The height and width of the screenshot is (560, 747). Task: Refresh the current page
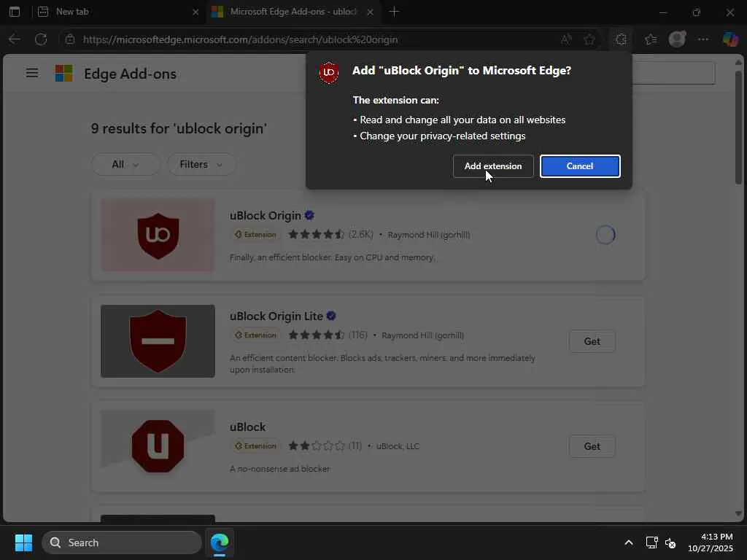41,39
